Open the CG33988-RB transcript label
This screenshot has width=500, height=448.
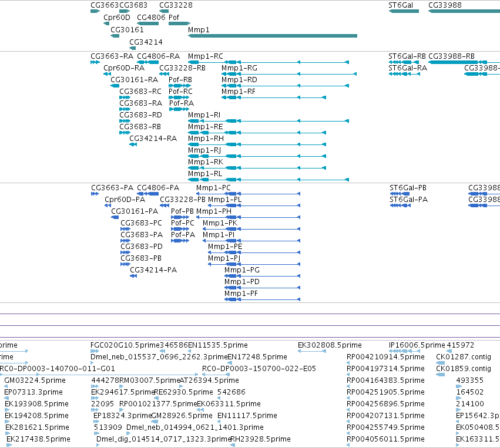(451, 56)
